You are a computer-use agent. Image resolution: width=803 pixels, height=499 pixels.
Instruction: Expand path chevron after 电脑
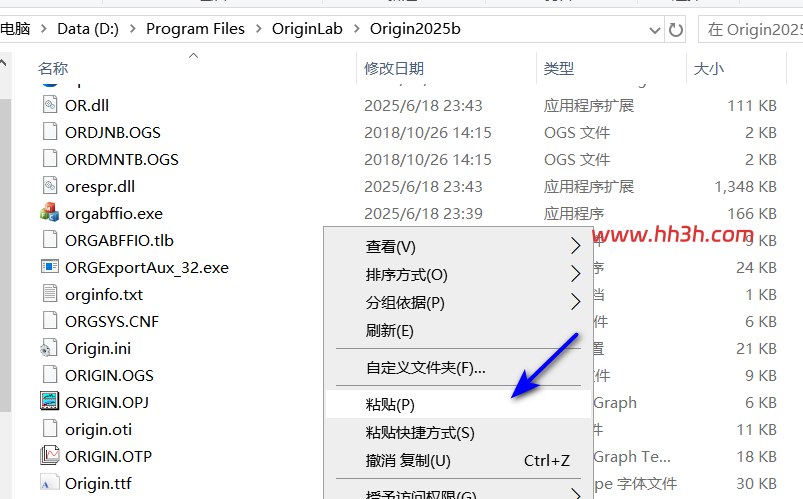click(44, 29)
